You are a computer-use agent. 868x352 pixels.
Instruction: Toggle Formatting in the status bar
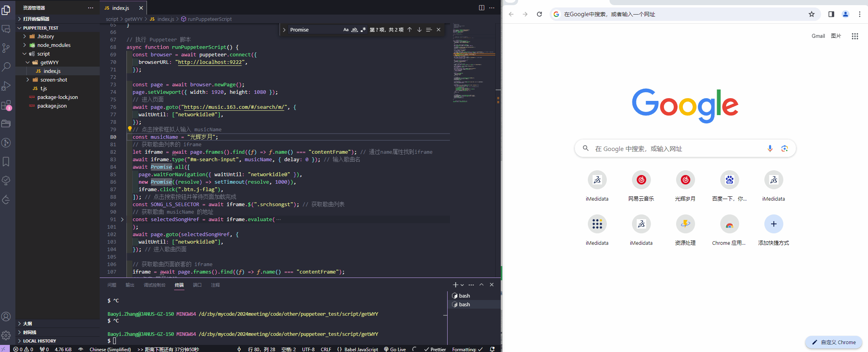pos(467,349)
